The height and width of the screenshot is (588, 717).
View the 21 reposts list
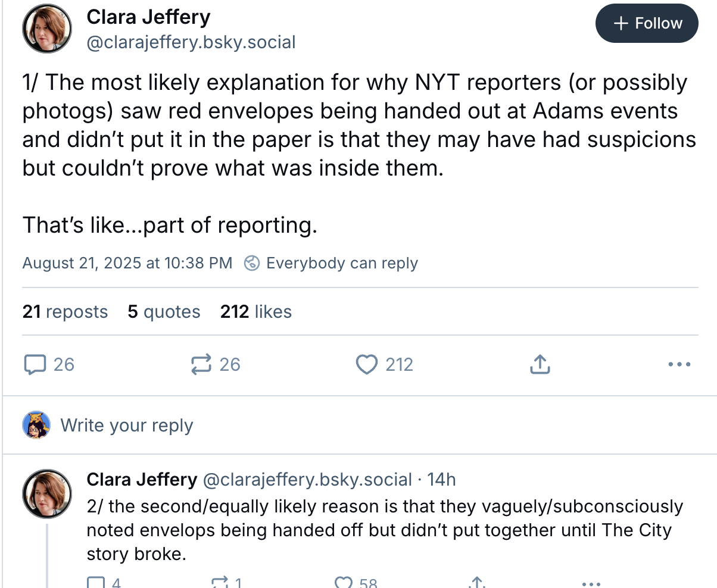(65, 312)
